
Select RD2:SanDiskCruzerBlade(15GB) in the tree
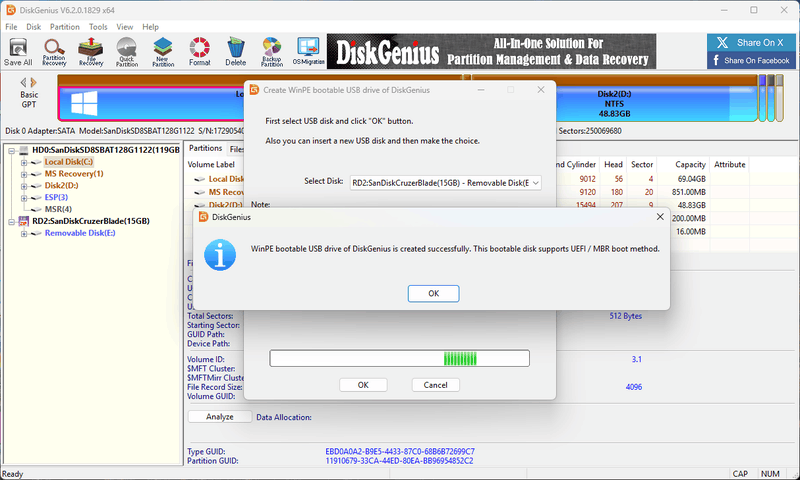click(91, 221)
